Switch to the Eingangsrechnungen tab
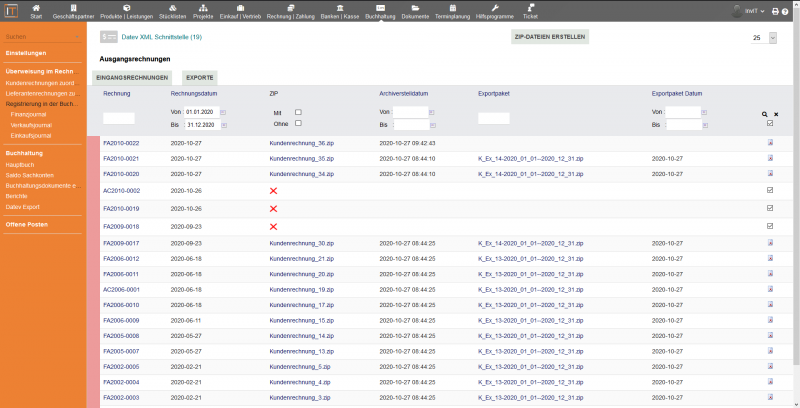800x408 pixels. 132,78
